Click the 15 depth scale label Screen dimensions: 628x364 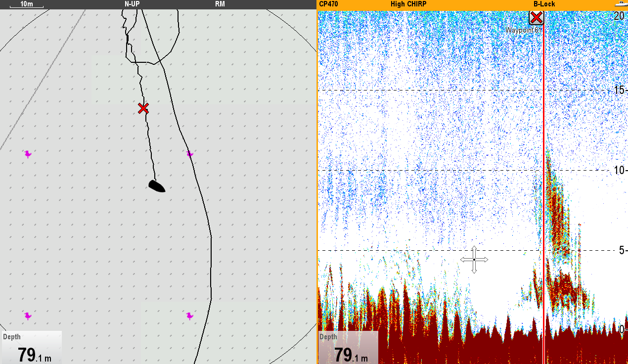619,90
